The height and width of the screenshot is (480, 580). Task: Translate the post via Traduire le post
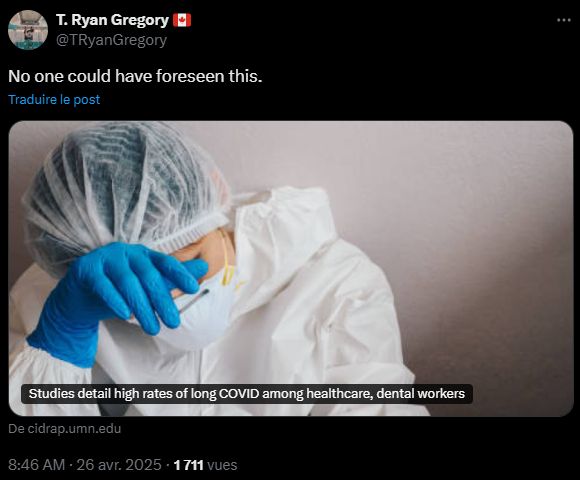pyautogui.click(x=54, y=99)
